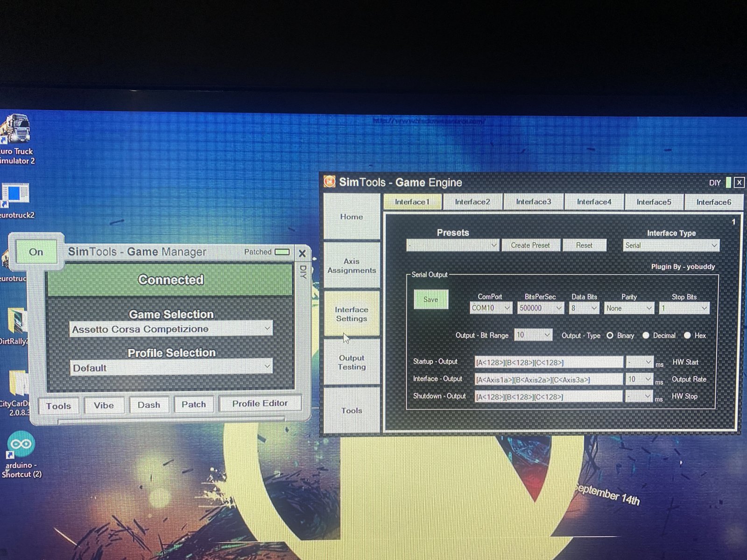Open Euro Truck Simulator 2 desktop icon
This screenshot has height=560, width=747.
(17, 139)
